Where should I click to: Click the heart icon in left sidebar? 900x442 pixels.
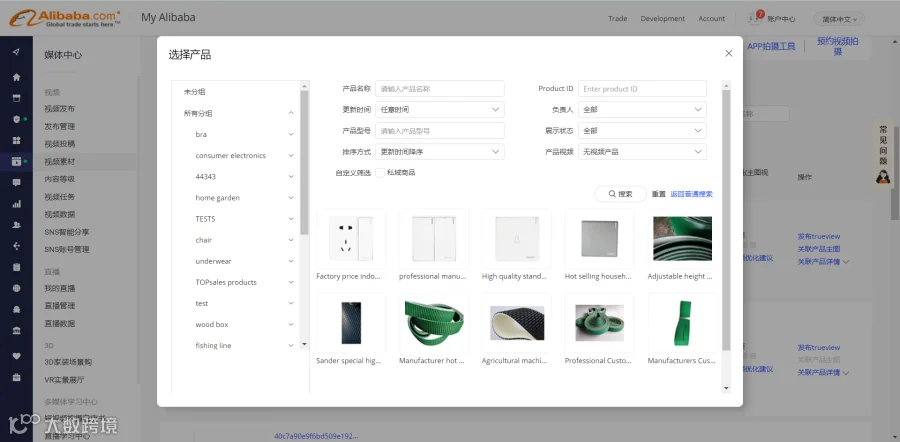[x=17, y=356]
